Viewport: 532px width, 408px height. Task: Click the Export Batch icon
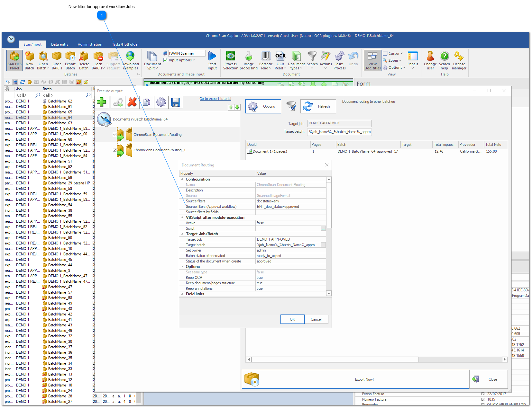pyautogui.click(x=70, y=60)
